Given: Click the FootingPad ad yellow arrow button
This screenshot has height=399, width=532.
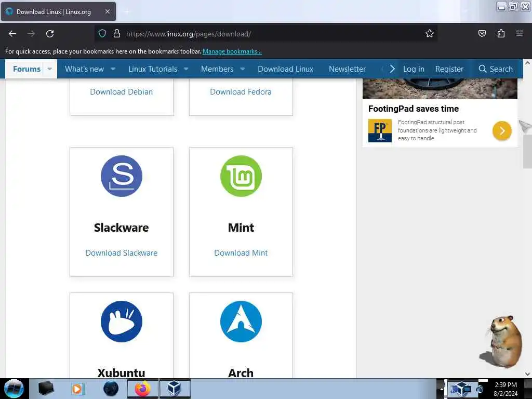Looking at the screenshot, I should (502, 130).
